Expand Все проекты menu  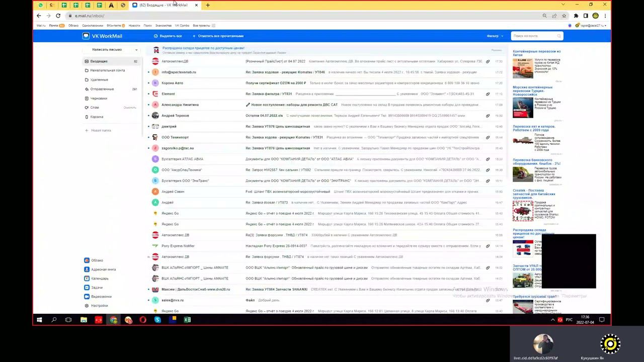(204, 26)
